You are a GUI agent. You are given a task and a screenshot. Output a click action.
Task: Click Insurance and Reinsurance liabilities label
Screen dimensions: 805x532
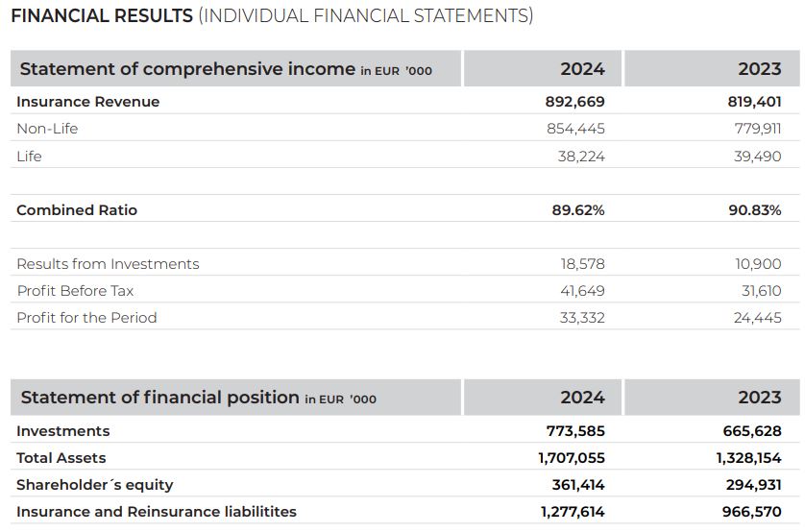(x=157, y=512)
